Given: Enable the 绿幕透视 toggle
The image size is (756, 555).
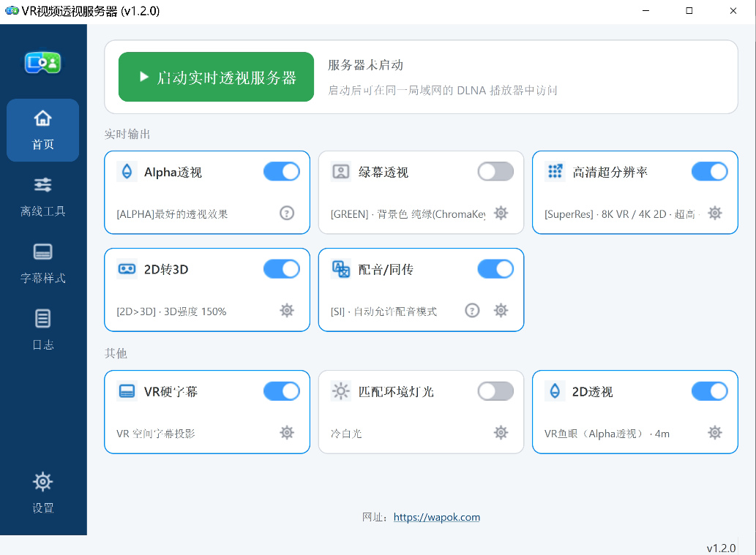Looking at the screenshot, I should click(x=495, y=172).
